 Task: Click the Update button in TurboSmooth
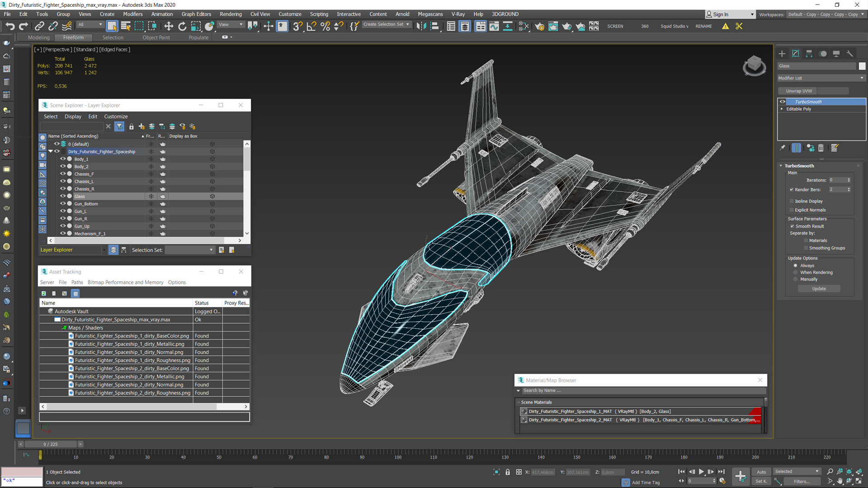[819, 289]
